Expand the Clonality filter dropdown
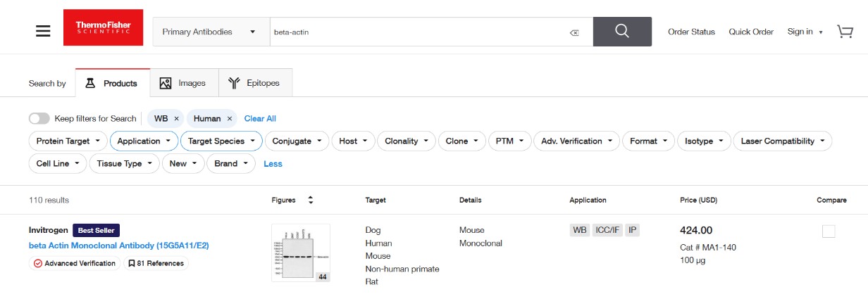Screen dimensions: 868x299 coord(407,141)
